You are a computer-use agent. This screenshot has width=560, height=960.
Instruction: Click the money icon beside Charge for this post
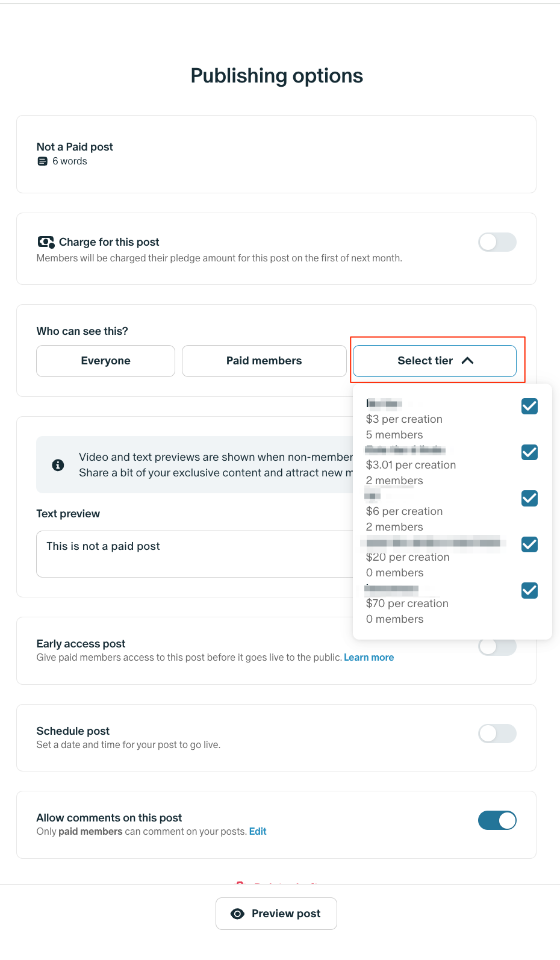click(46, 242)
